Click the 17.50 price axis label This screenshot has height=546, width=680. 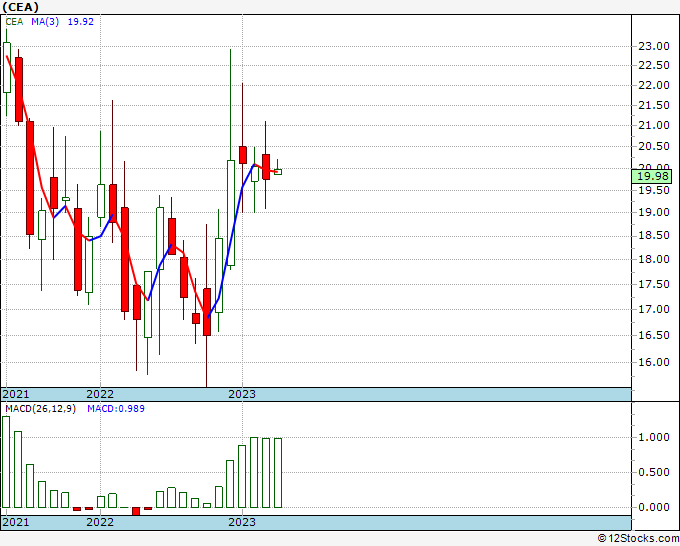tap(654, 284)
